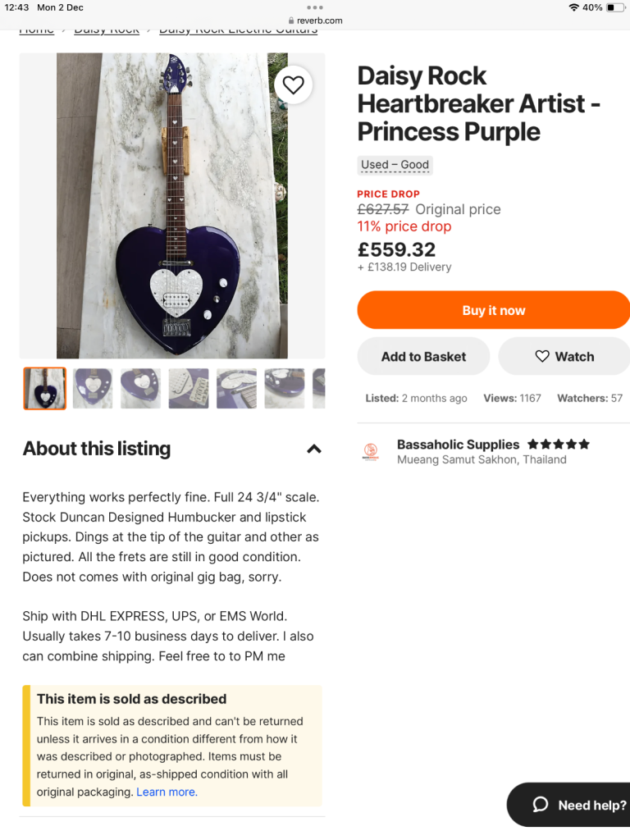Screen dimensions: 630x840
Task: Tap the lock icon beside reverb.com
Action: (291, 21)
